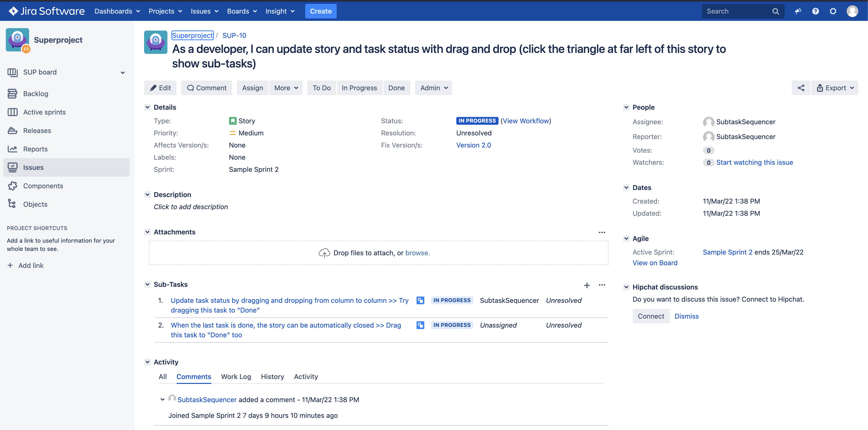Screen dimensions: 868x430
Task: Click the Create button
Action: coord(320,11)
